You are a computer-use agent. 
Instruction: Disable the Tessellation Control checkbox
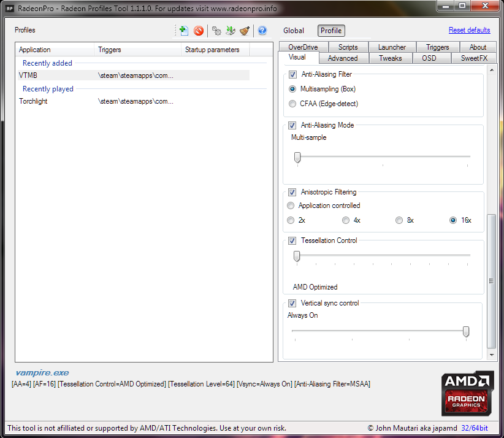292,240
